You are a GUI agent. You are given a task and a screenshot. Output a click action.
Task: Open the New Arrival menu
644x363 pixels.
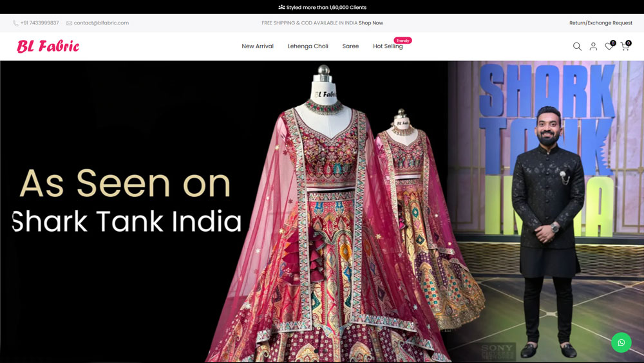tap(258, 46)
